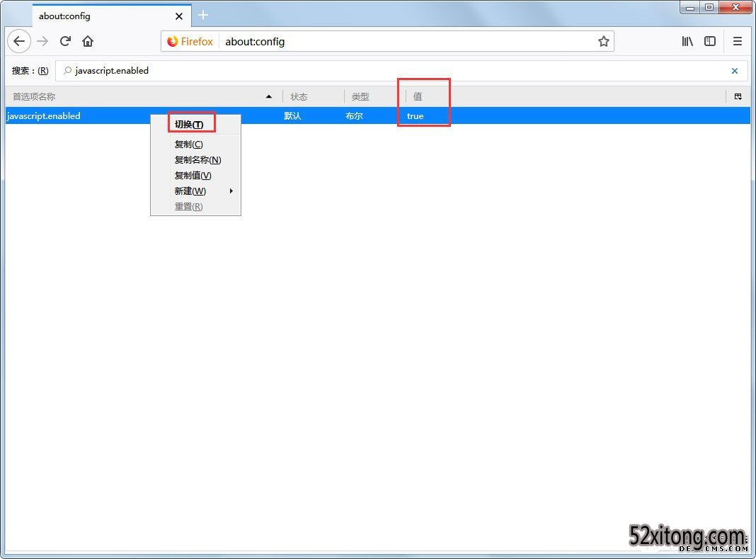Focus the preference search field
Viewport: 756px width, 559px height.
[x=401, y=71]
